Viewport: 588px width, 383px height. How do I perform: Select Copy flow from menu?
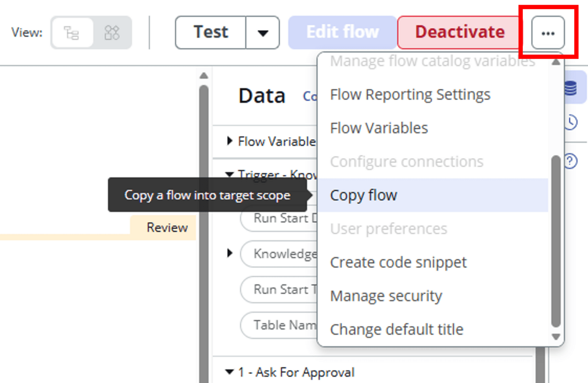click(363, 195)
